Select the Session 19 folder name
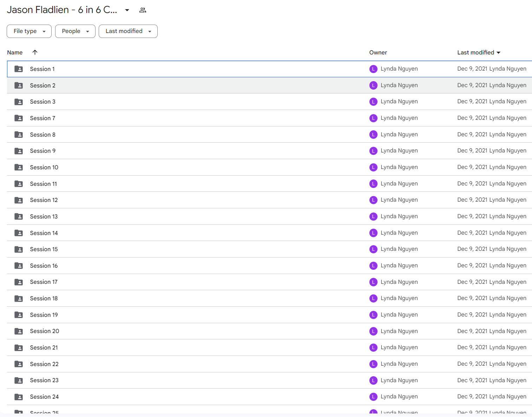Viewport: 532px width, 417px height. [x=44, y=315]
